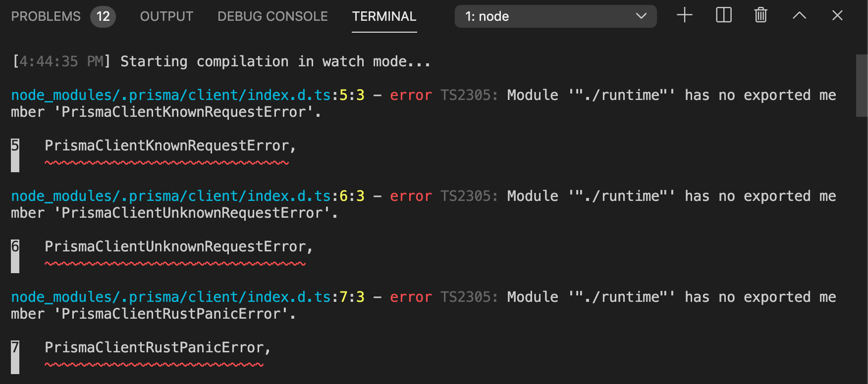Open the DEBUG CONSOLE tab
This screenshot has height=384, width=868.
(x=271, y=16)
